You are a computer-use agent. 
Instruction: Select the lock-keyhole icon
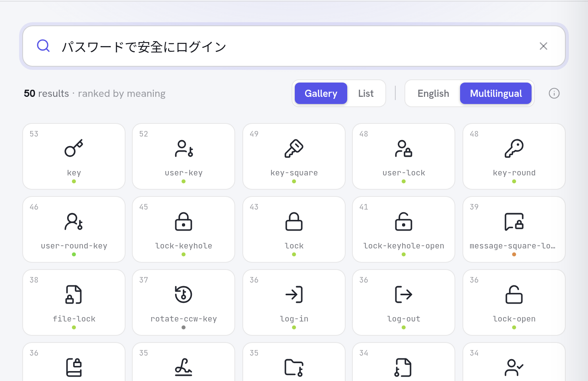coord(184,229)
